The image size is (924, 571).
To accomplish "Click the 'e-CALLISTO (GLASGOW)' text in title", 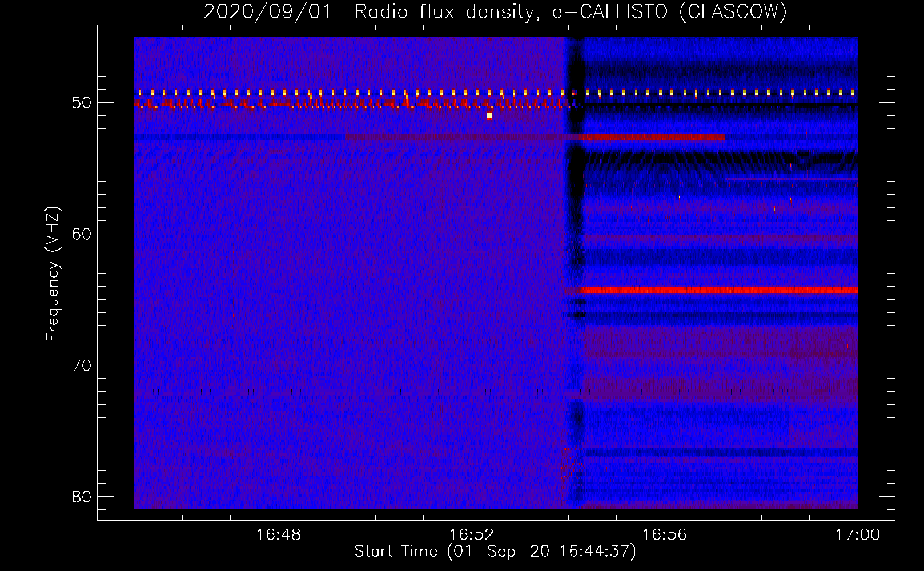I will 669,12.
